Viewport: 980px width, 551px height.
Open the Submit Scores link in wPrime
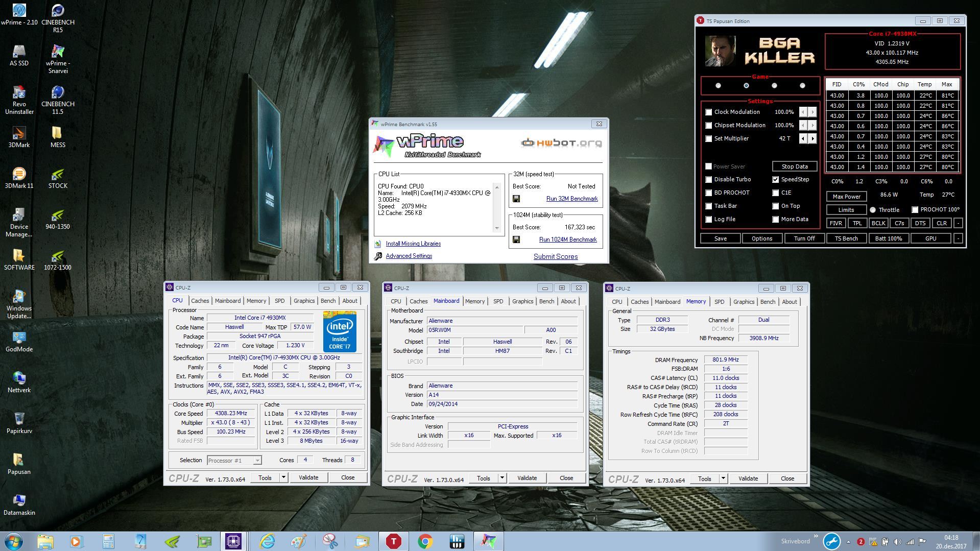coord(556,256)
